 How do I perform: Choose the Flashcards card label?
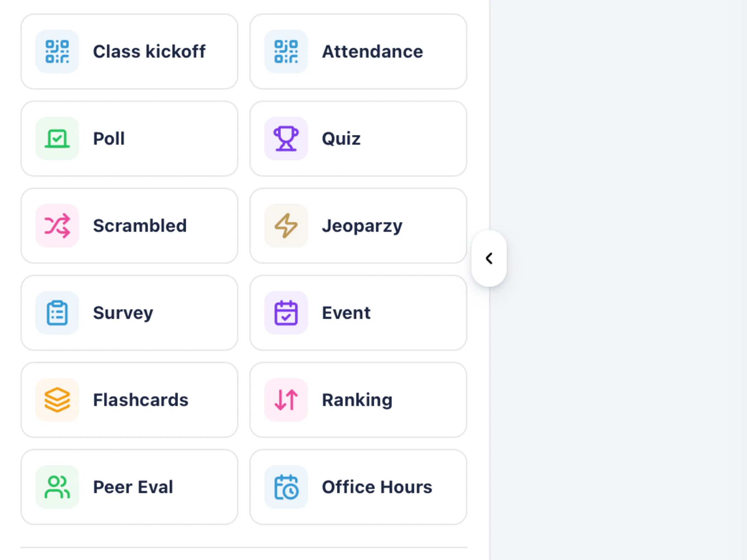(x=141, y=400)
